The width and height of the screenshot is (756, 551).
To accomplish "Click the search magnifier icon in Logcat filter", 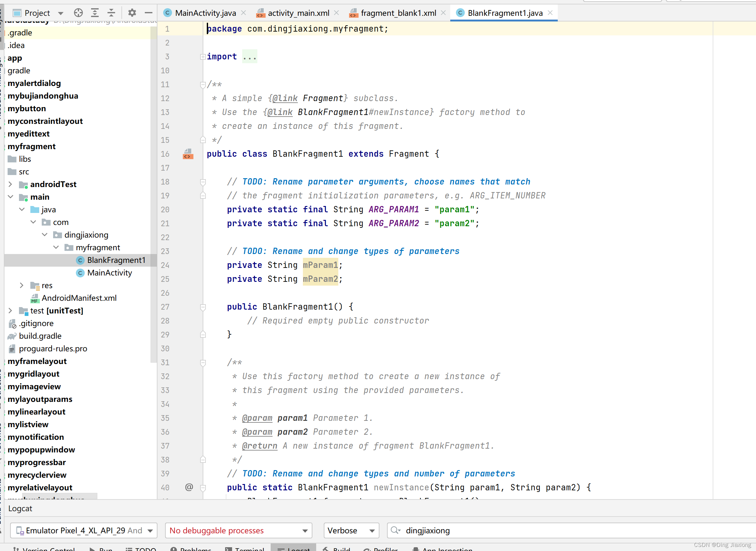I will click(396, 530).
